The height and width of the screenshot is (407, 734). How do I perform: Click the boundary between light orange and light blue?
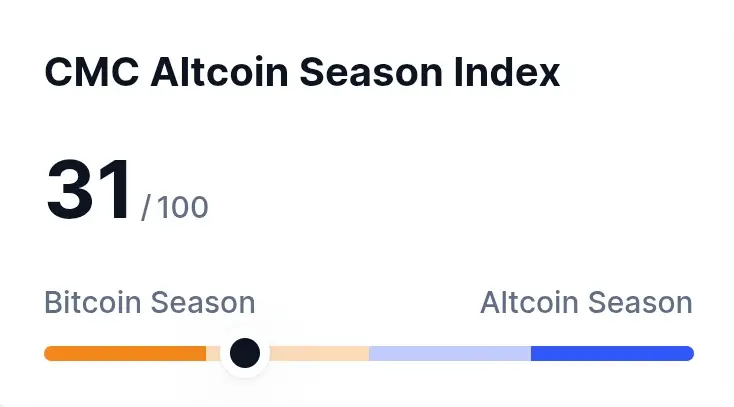[x=369, y=353]
